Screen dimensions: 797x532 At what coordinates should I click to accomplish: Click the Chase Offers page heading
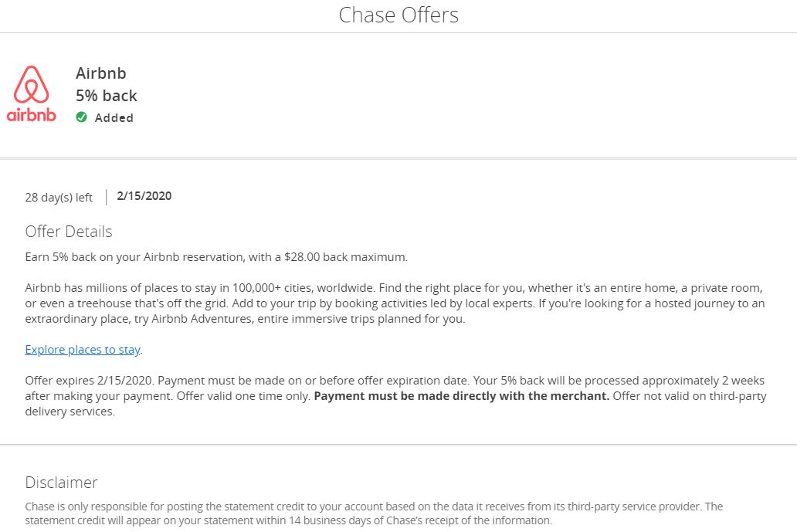click(398, 15)
